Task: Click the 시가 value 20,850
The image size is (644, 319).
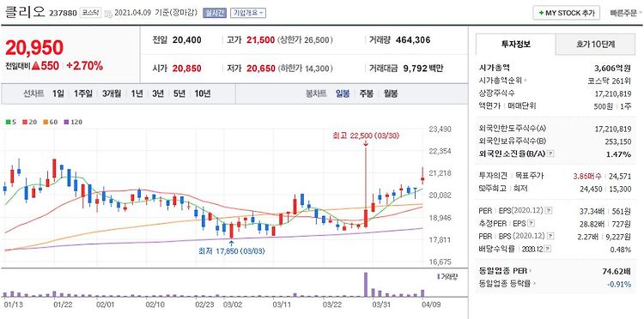Action: [187, 69]
